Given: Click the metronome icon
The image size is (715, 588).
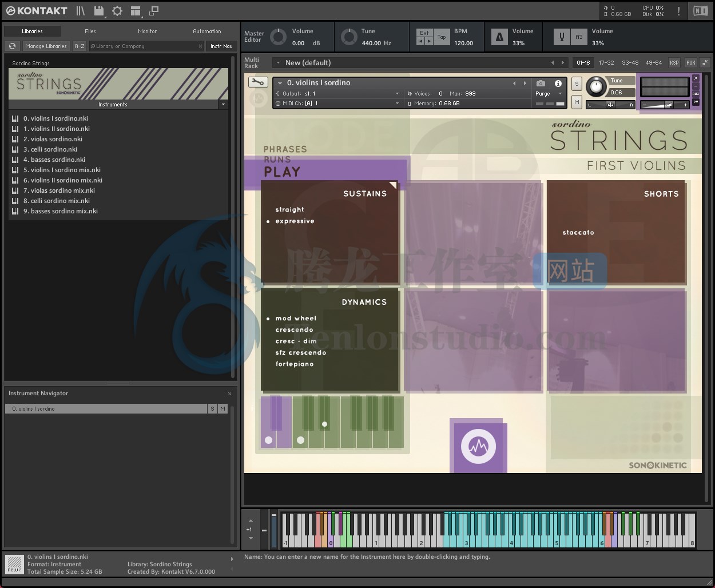Looking at the screenshot, I should coord(499,37).
